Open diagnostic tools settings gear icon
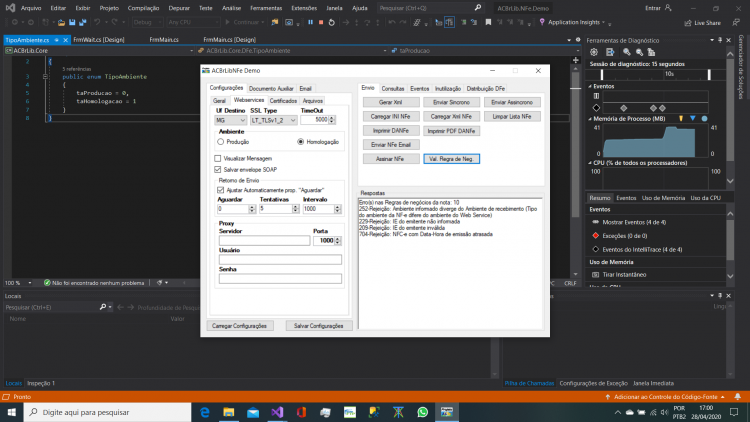 594,52
